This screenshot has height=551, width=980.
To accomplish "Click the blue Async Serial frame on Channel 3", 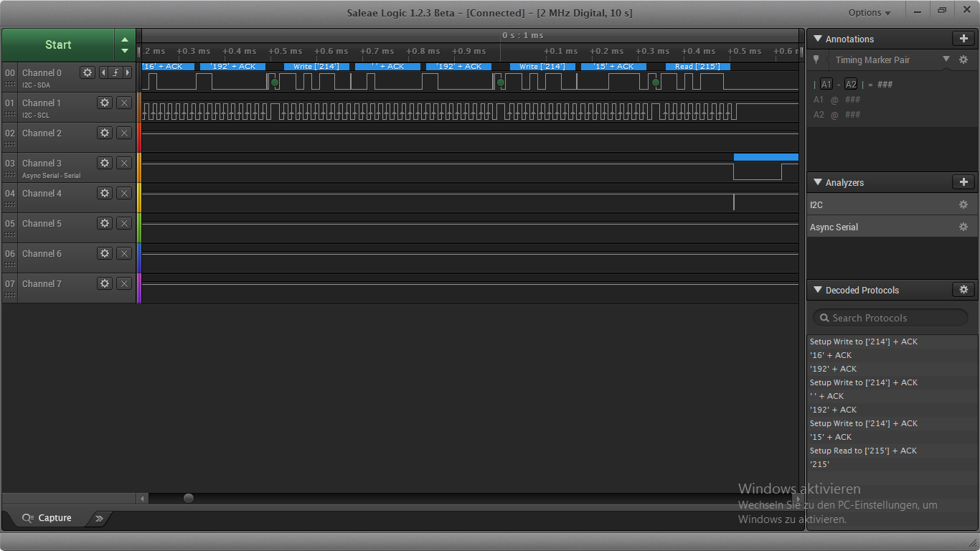I will tap(765, 156).
